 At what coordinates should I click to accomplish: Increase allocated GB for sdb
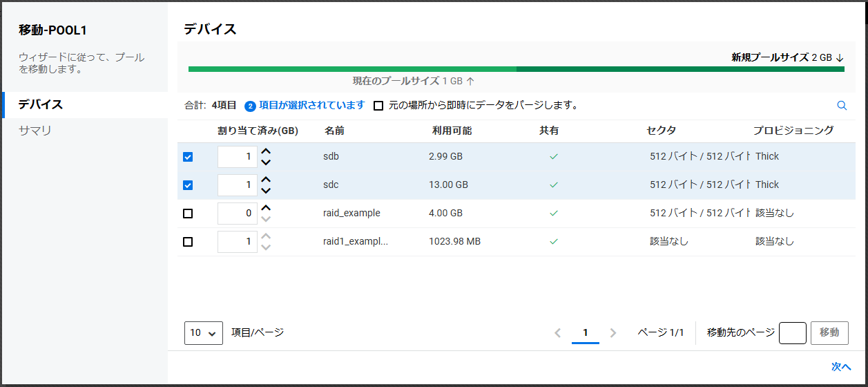[x=266, y=151]
